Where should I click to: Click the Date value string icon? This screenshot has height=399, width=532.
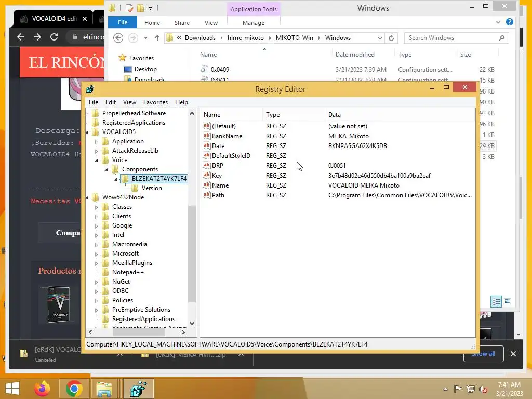[207, 145]
